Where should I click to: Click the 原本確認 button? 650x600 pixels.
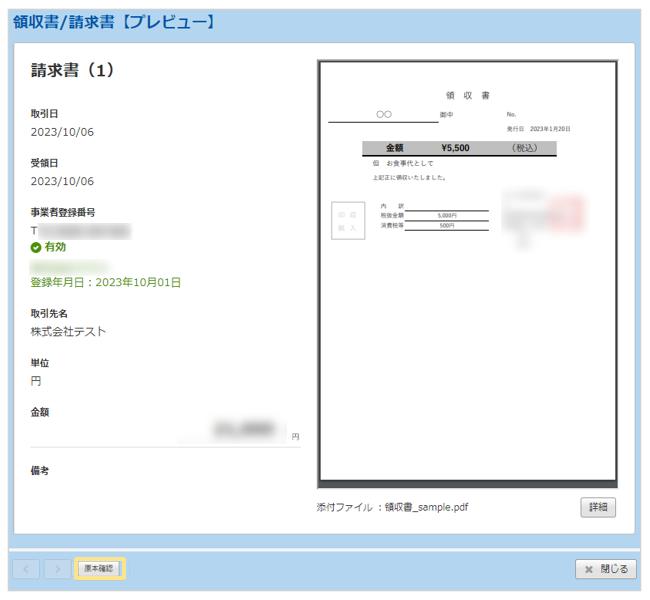point(99,568)
